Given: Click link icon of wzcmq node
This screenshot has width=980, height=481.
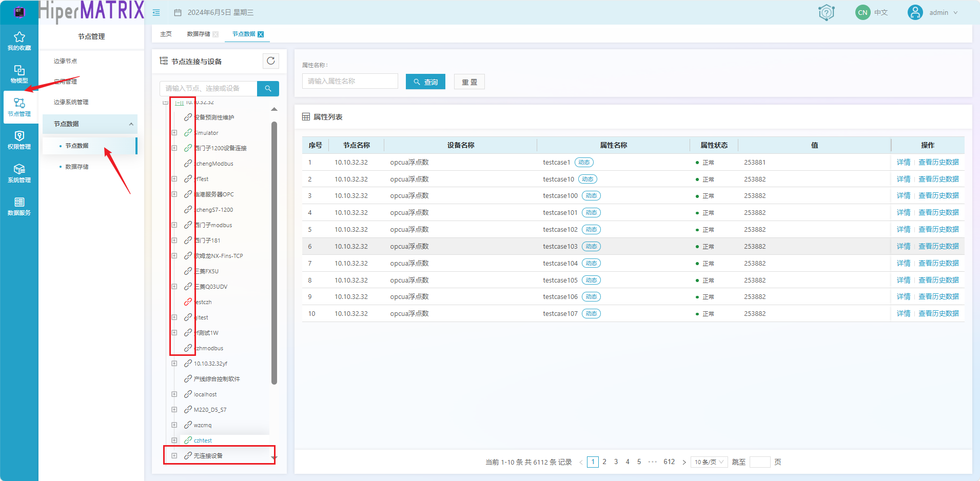Looking at the screenshot, I should [x=188, y=425].
